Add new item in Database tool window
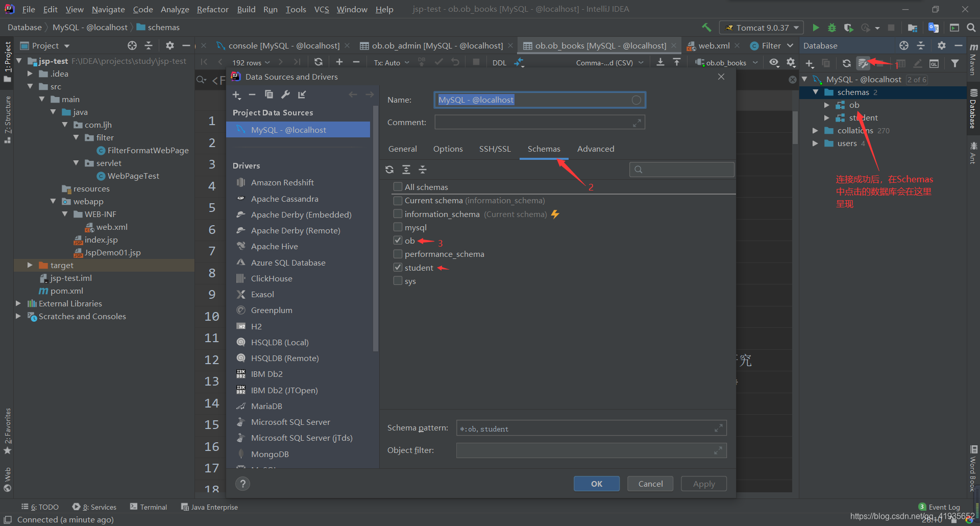 (x=810, y=64)
